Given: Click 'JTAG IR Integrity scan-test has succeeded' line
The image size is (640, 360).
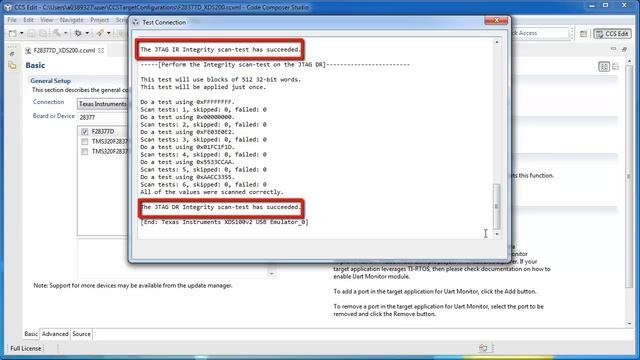Looking at the screenshot, I should [220, 50].
